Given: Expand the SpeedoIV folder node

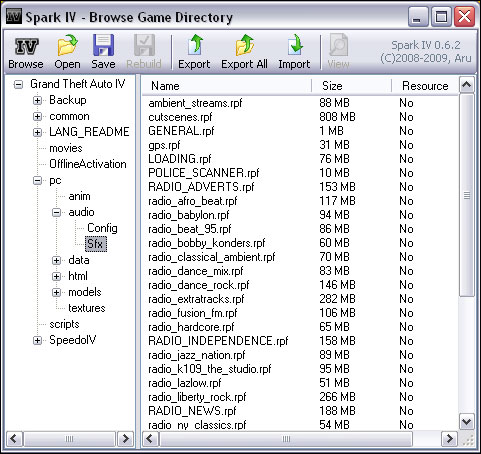Looking at the screenshot, I should 37,340.
